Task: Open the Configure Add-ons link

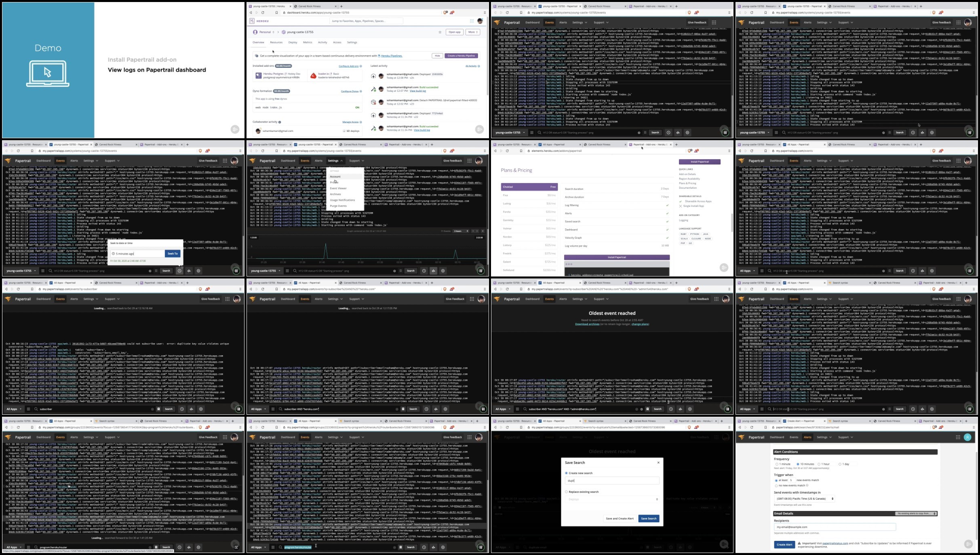Action: click(x=348, y=66)
